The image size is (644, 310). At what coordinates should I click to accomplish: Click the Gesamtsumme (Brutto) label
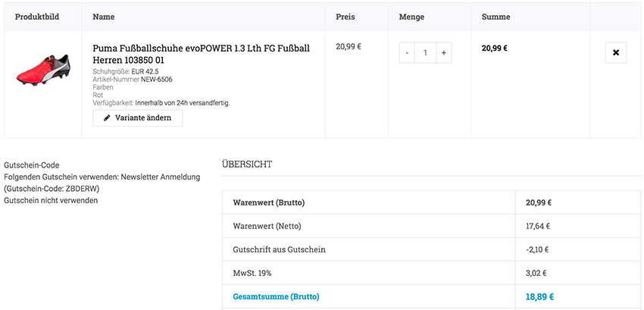coord(276,296)
